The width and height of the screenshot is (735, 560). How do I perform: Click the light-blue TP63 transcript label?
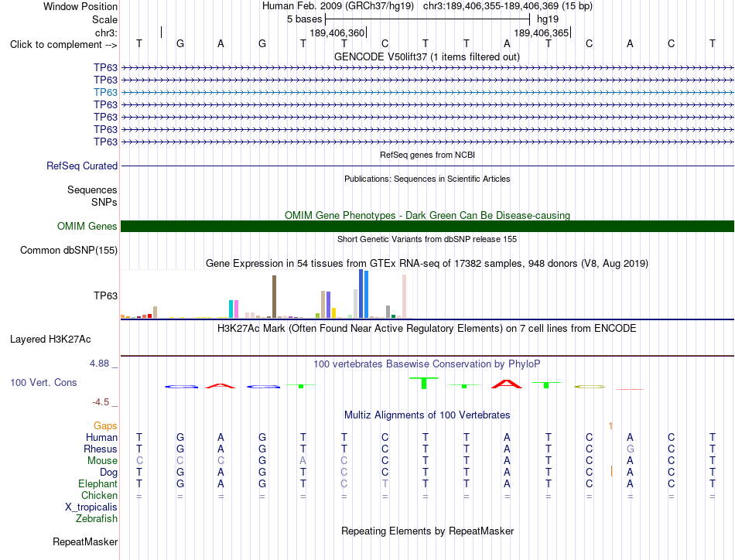coord(105,92)
